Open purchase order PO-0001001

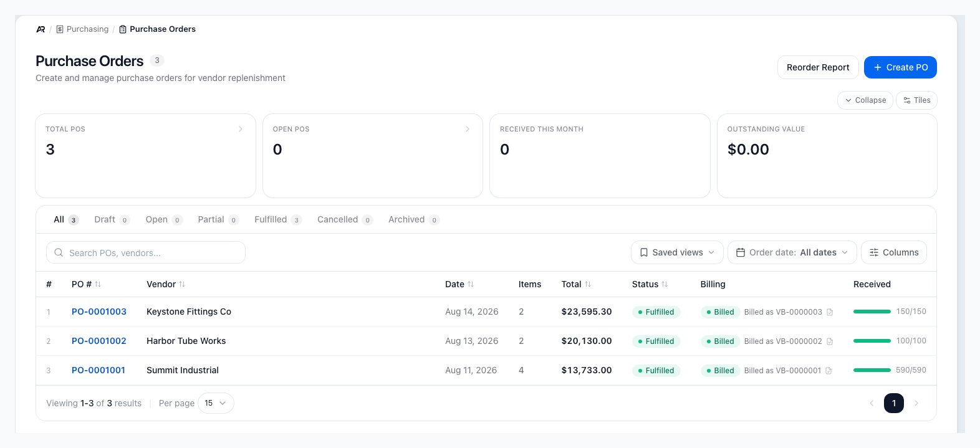point(98,370)
